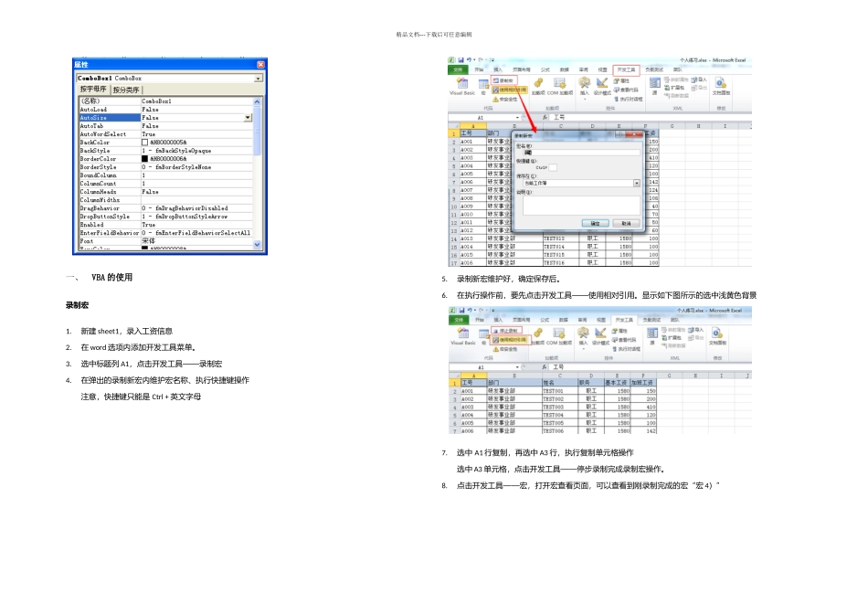Select 开发工具 tab in the macro-dialog Excel window
868x614 pixels.
(x=626, y=69)
